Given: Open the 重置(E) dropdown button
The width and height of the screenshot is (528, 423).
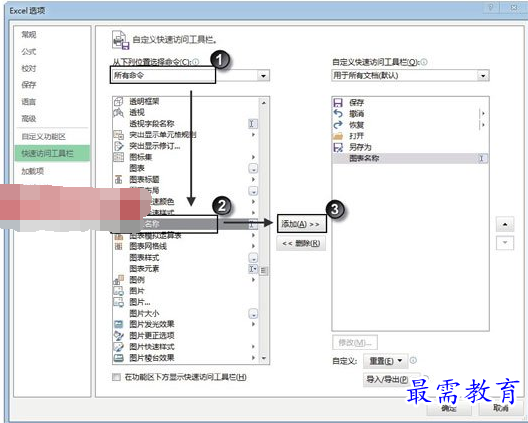Looking at the screenshot, I should click(x=385, y=361).
